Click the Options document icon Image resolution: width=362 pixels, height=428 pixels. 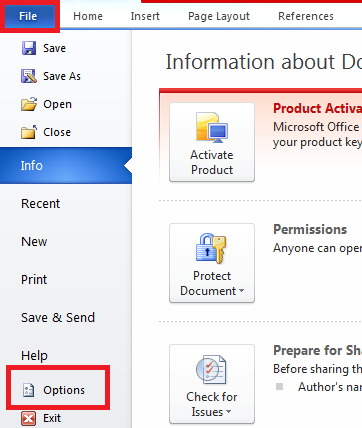[x=28, y=390]
